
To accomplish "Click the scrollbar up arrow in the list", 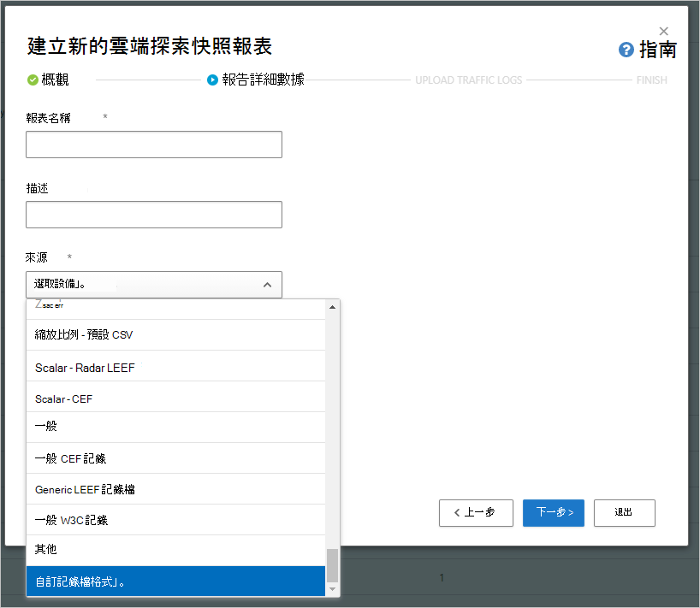I will tap(332, 308).
